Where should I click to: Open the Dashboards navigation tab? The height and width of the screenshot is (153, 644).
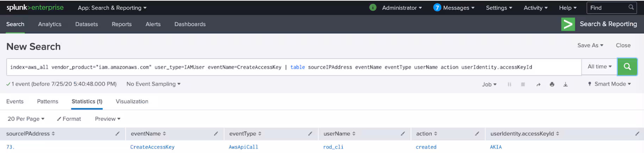tap(190, 24)
